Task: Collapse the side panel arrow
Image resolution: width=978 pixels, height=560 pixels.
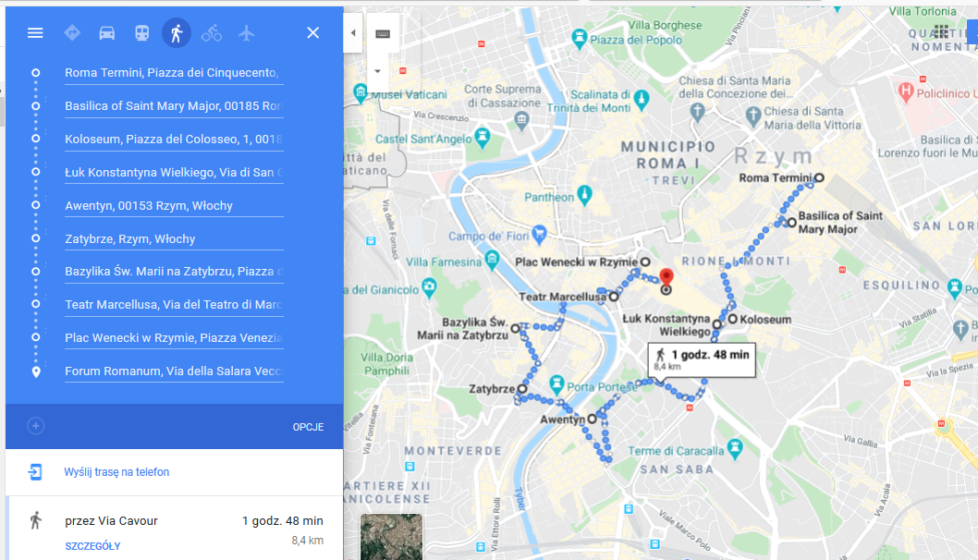Action: point(353,33)
